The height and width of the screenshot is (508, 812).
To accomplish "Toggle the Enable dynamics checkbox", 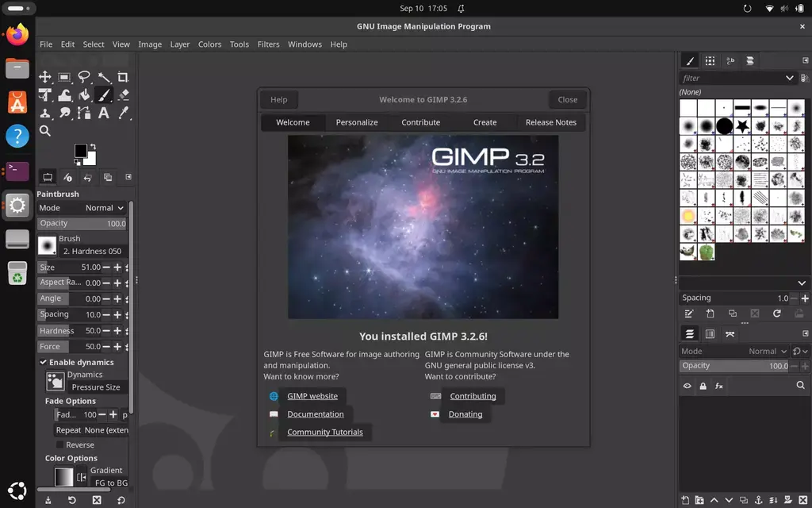I will tap(44, 362).
